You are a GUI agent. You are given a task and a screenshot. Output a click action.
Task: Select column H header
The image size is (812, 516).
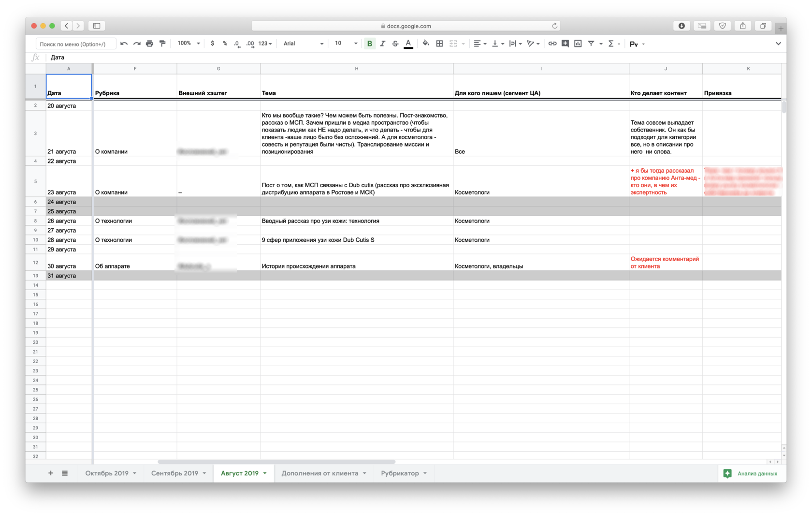pyautogui.click(x=357, y=69)
